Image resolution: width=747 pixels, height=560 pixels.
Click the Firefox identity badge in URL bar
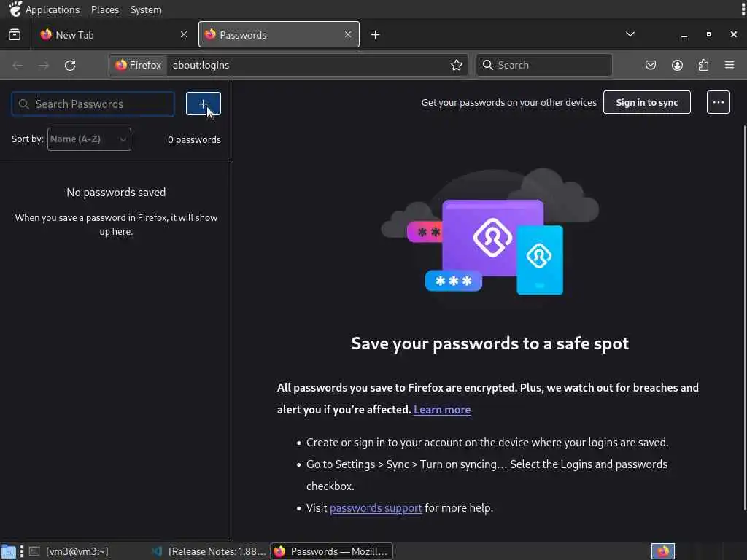pos(138,65)
